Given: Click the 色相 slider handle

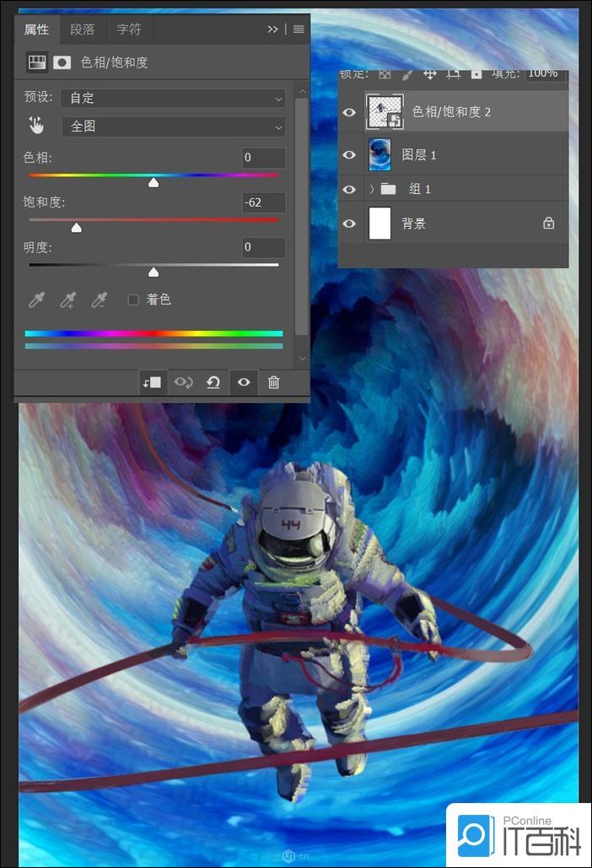Looking at the screenshot, I should tap(153, 182).
